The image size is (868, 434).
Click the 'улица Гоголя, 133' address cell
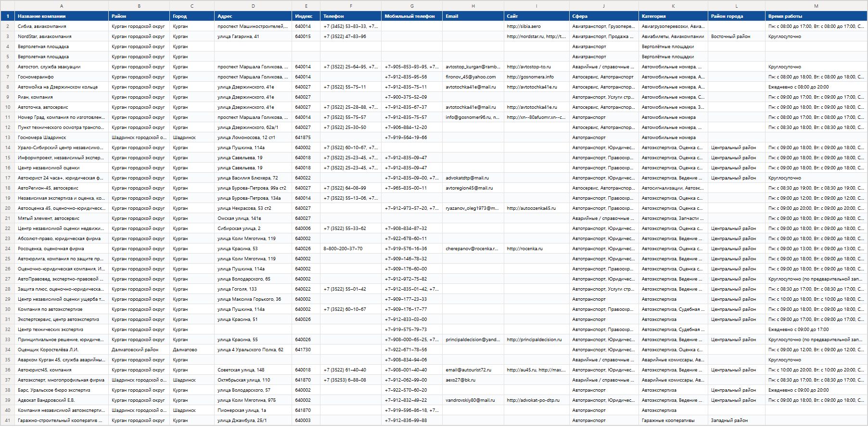point(253,289)
